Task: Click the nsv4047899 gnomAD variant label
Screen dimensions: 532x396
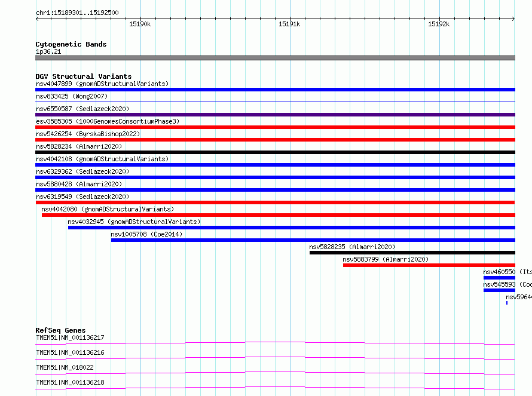Action: (102, 84)
